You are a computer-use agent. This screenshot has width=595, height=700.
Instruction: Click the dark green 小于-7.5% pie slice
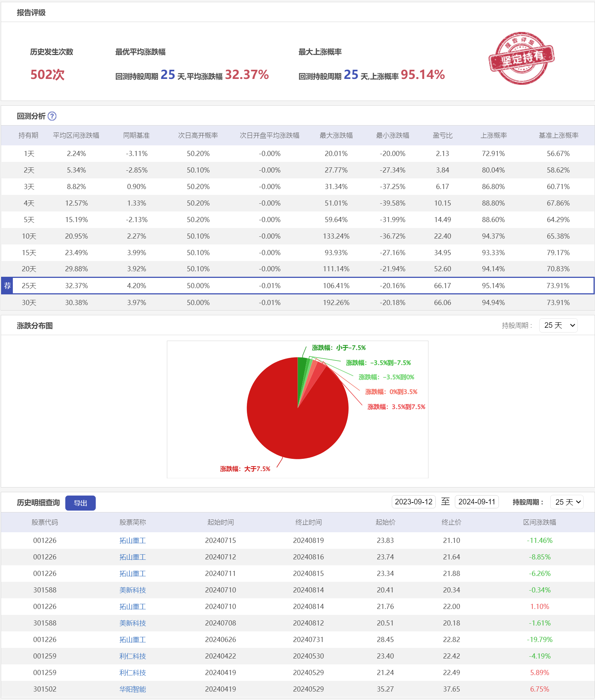(302, 367)
